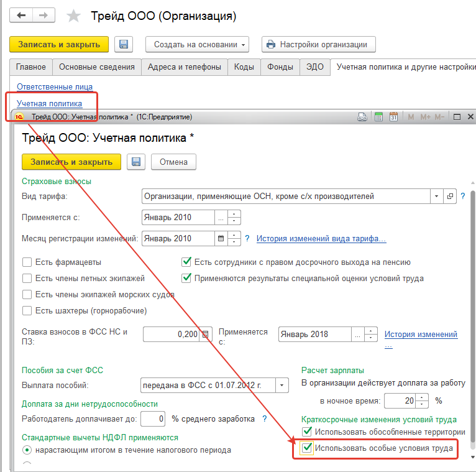
Task: Toggle 'Использовать особые условия труда' checkbox
Action: coord(307,448)
